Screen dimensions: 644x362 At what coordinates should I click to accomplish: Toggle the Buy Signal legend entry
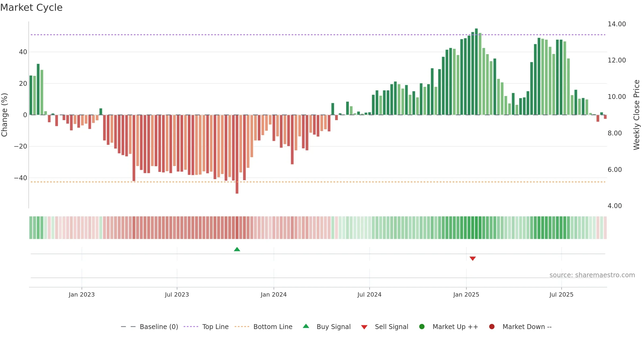click(327, 327)
